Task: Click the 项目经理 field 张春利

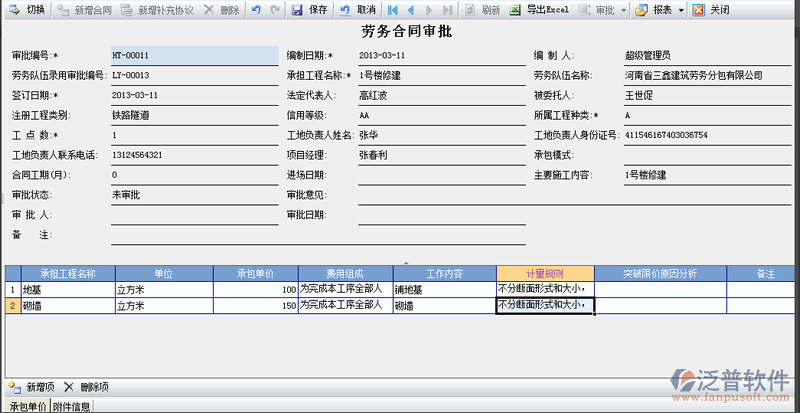Action: click(440, 155)
